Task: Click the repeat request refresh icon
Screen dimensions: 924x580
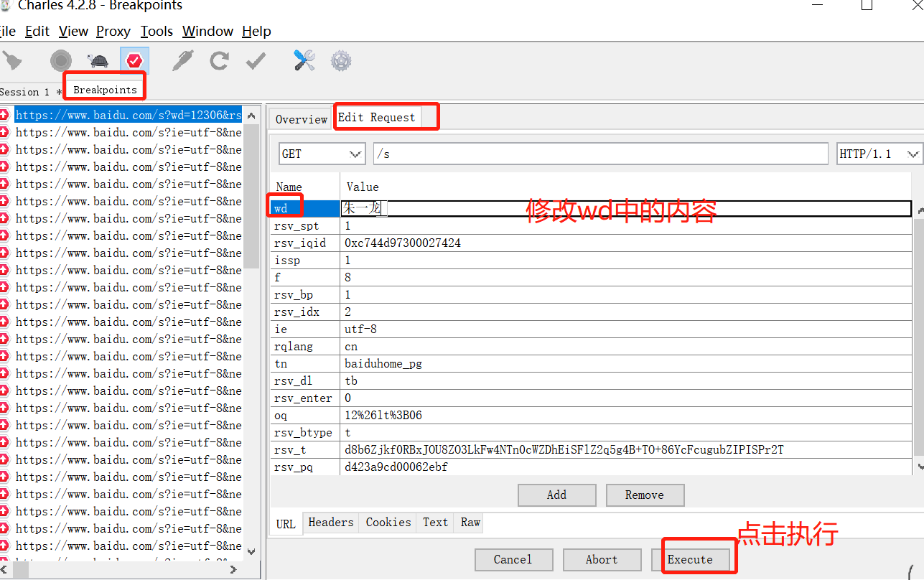Action: pos(219,61)
